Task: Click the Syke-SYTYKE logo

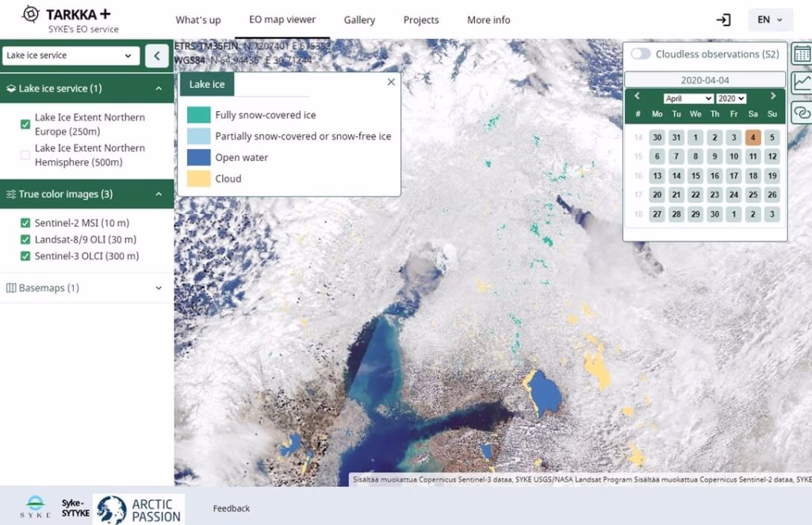Action: 75,508
